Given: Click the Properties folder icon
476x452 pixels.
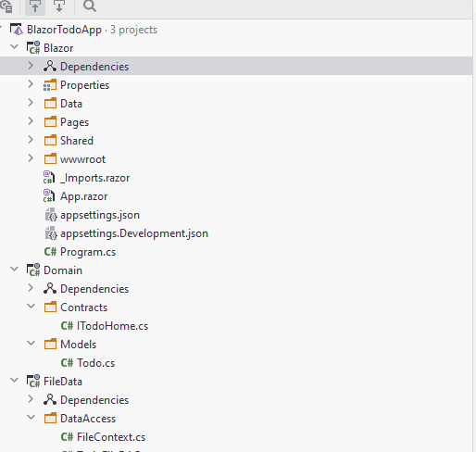Looking at the screenshot, I should pyautogui.click(x=50, y=85).
